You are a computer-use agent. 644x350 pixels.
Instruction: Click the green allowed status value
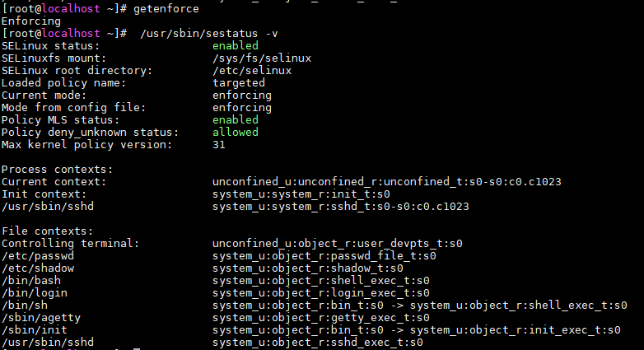tap(235, 132)
